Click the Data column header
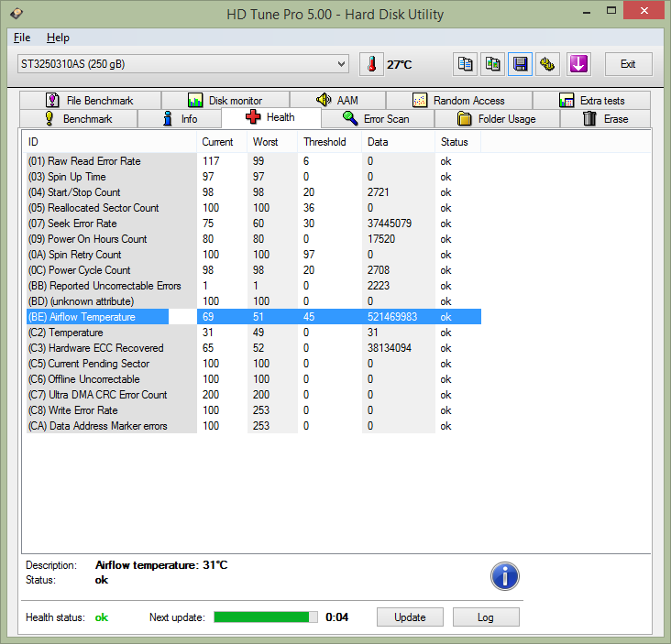Screen dimensions: 671x644 399,142
